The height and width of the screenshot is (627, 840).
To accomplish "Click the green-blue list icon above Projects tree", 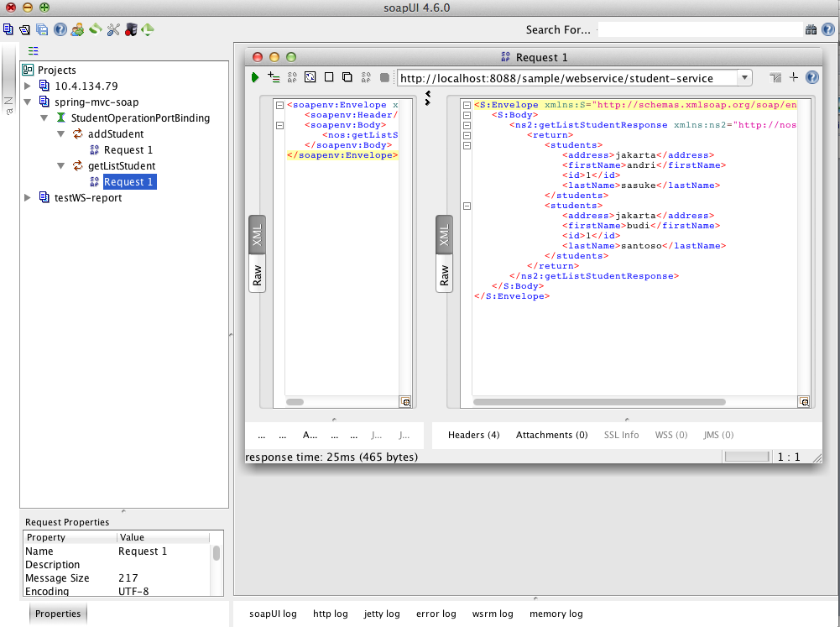I will pos(34,51).
